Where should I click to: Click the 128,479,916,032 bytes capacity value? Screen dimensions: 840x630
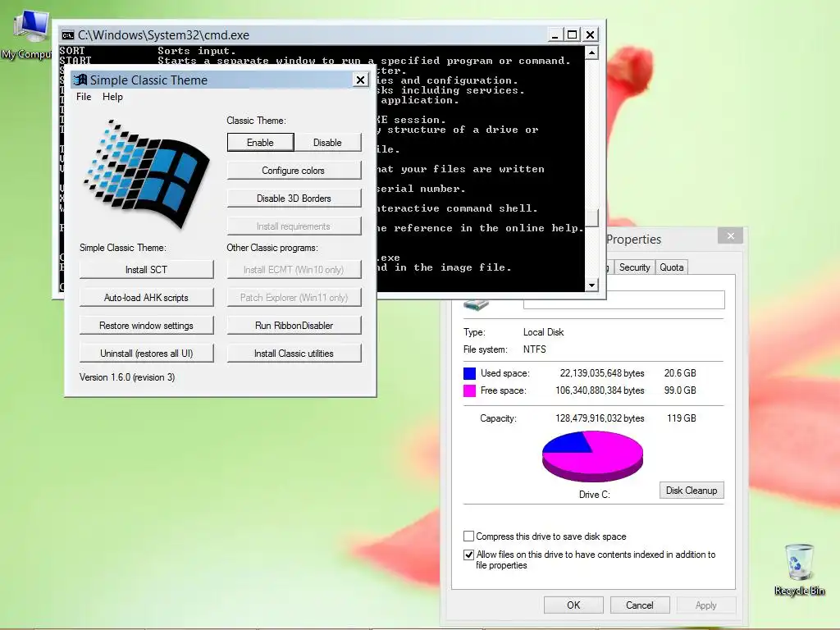(x=600, y=418)
